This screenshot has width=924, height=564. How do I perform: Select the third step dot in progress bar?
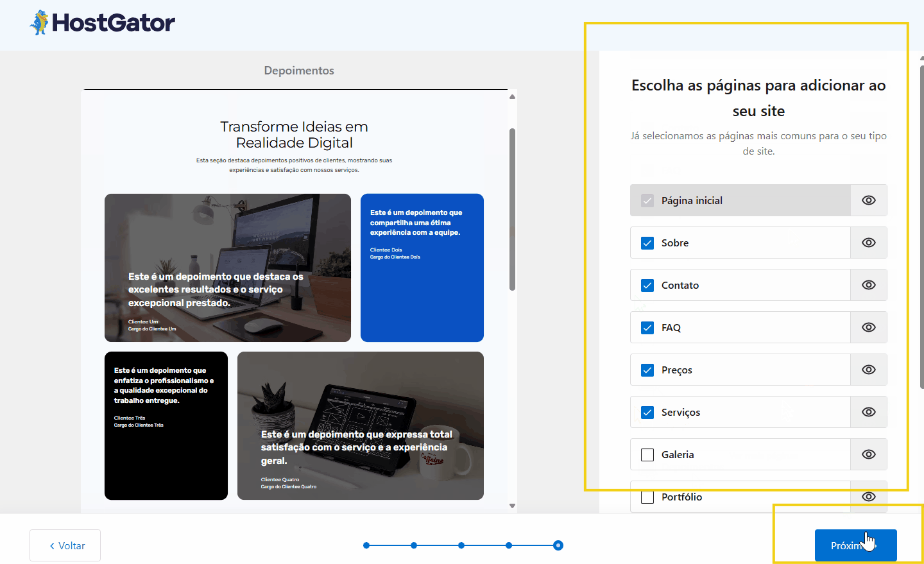click(x=461, y=545)
